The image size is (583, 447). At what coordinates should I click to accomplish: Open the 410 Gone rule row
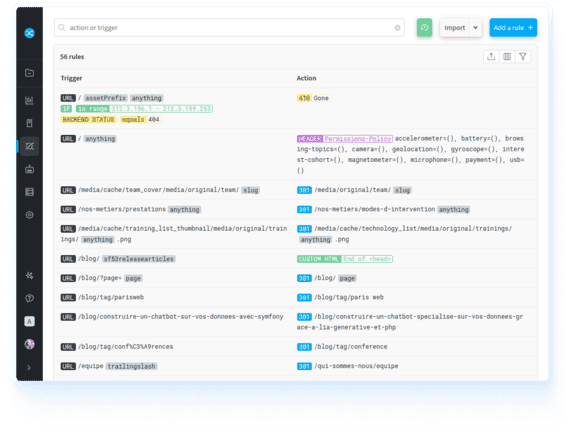click(x=295, y=109)
